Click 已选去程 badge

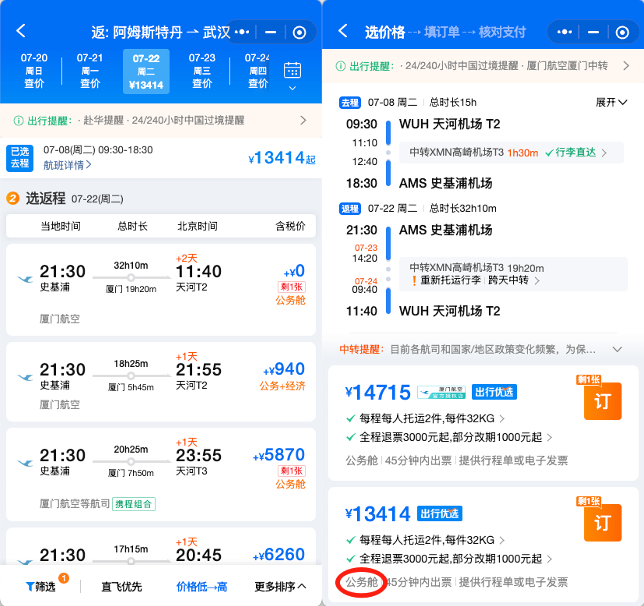20,158
